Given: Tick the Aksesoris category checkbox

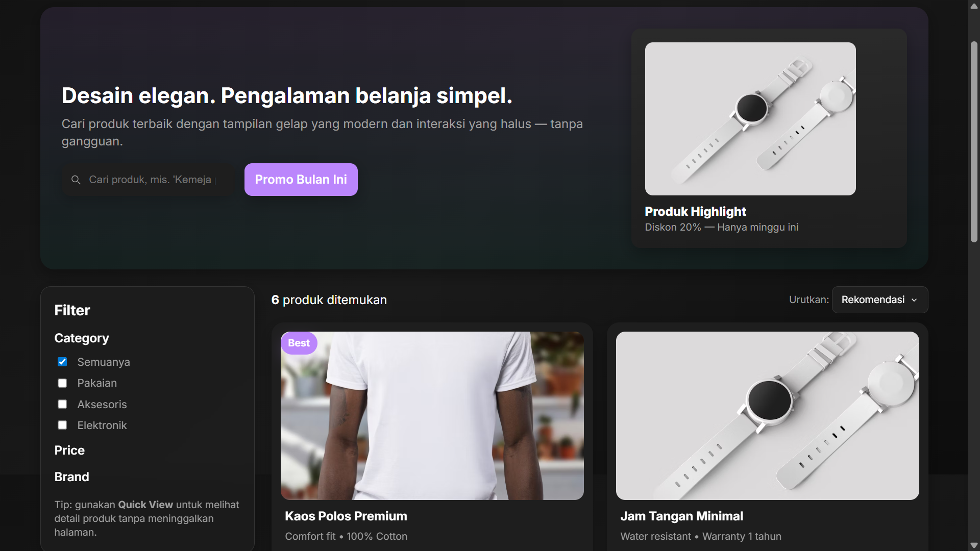Looking at the screenshot, I should [62, 404].
